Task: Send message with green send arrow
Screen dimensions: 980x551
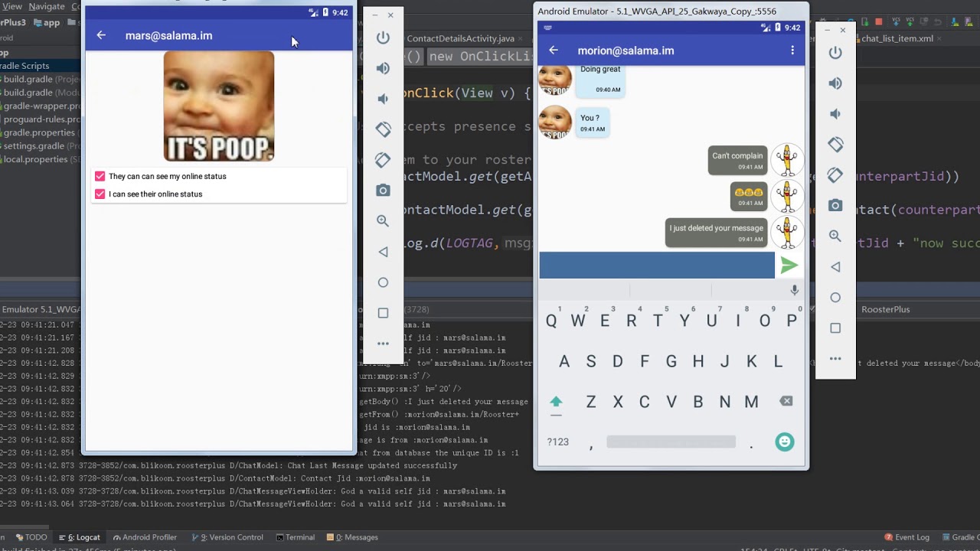Action: point(789,266)
